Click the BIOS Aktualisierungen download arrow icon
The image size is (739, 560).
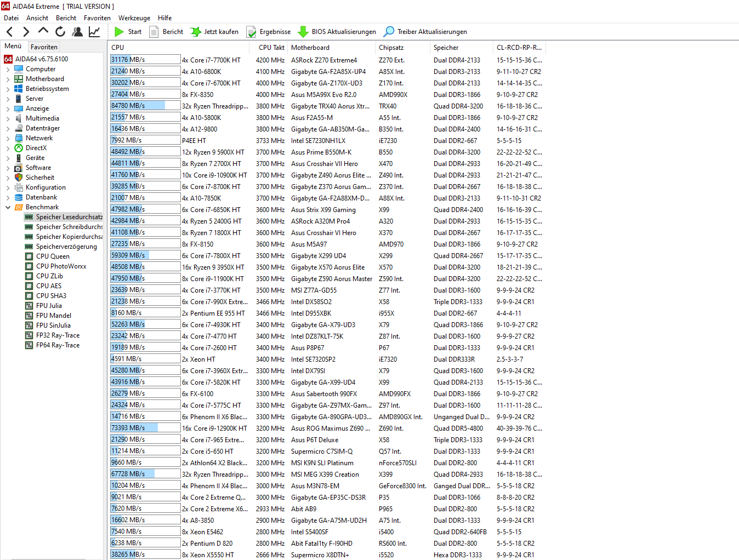(x=303, y=32)
